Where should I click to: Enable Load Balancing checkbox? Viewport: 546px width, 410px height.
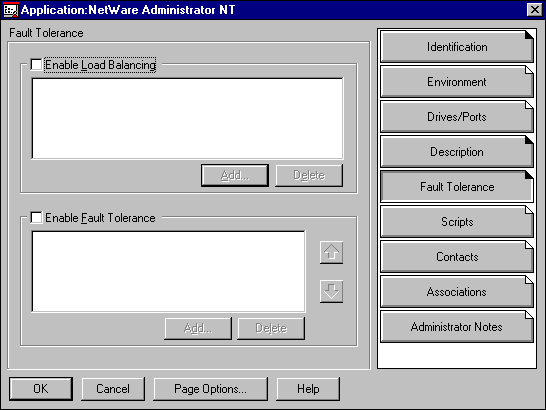tap(36, 64)
